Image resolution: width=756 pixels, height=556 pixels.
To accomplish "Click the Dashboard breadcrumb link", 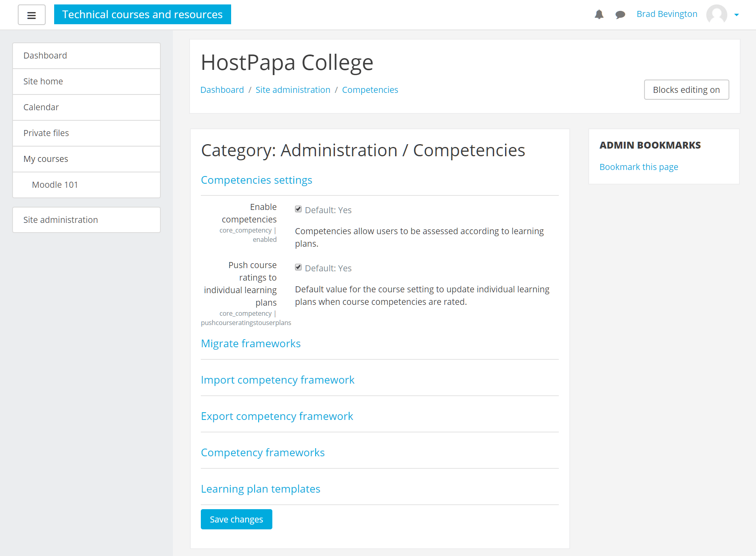I will tap(222, 90).
